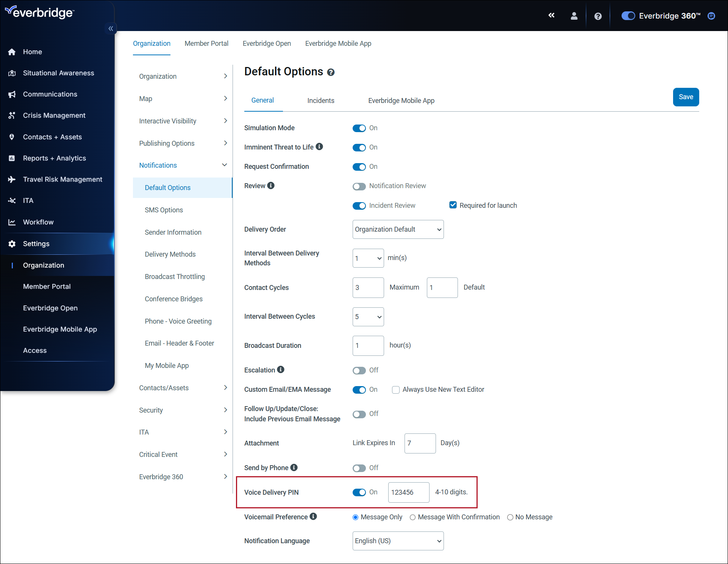Viewport: 728px width, 564px height.
Task: Switch to the Incidents tab
Action: 320,100
